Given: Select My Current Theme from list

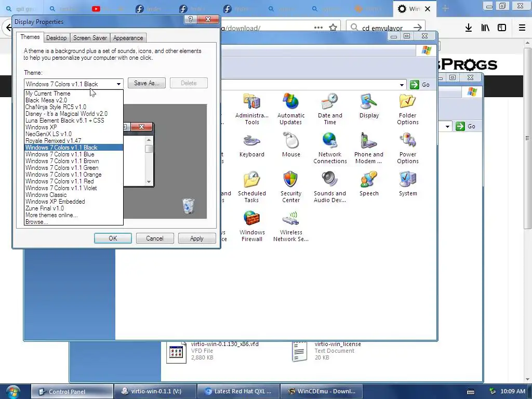Looking at the screenshot, I should 74,94.
